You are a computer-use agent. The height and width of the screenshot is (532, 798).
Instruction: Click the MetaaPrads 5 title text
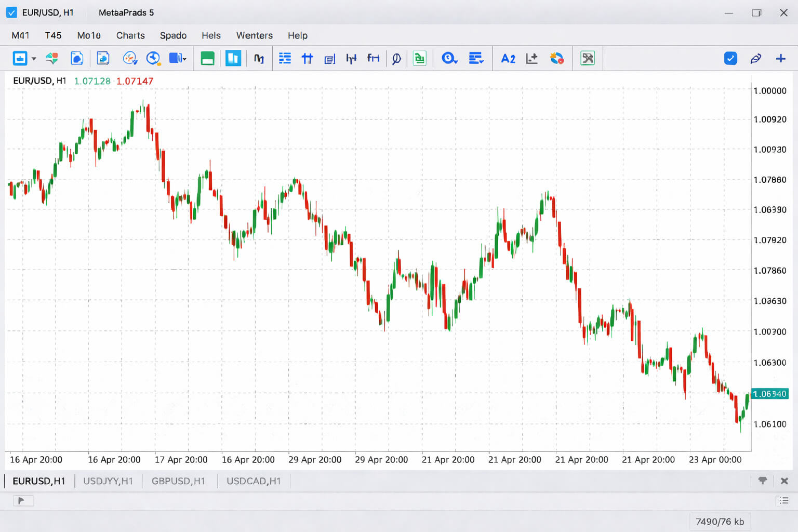pyautogui.click(x=126, y=12)
